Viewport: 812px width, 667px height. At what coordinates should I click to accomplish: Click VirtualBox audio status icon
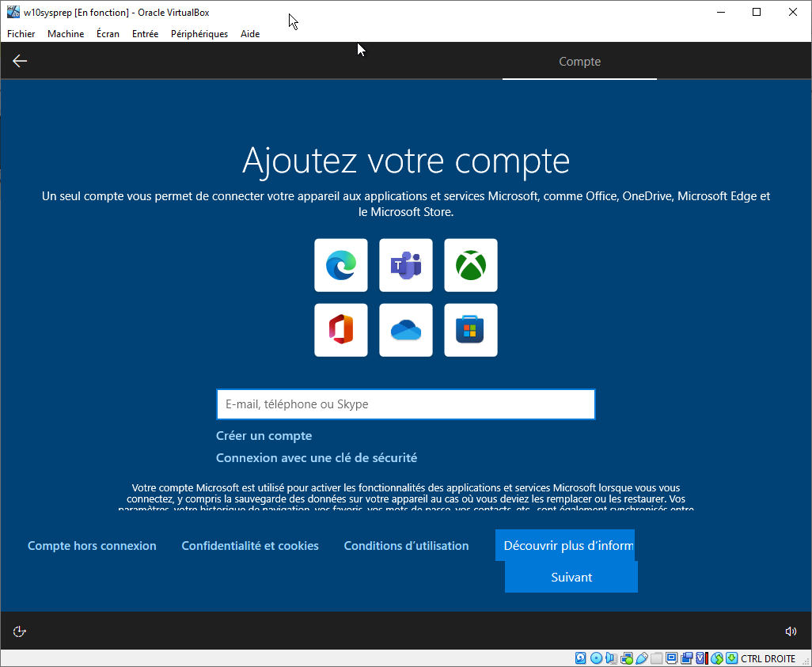(612, 658)
